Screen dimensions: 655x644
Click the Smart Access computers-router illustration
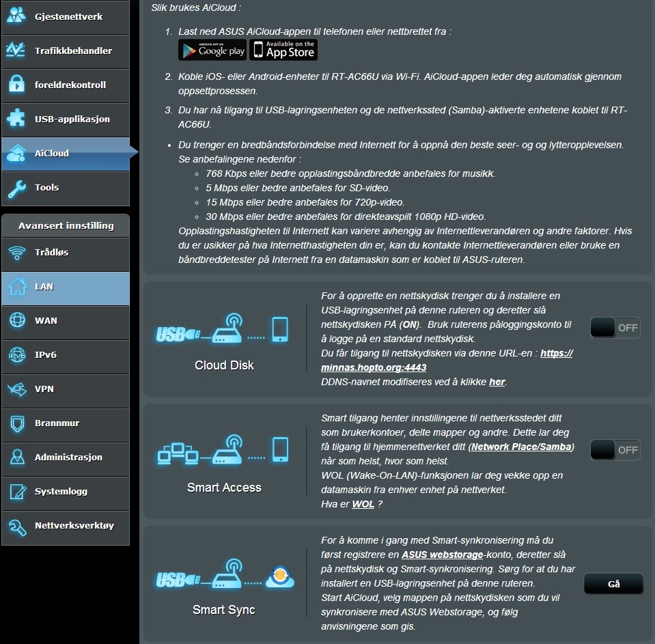pyautogui.click(x=223, y=450)
